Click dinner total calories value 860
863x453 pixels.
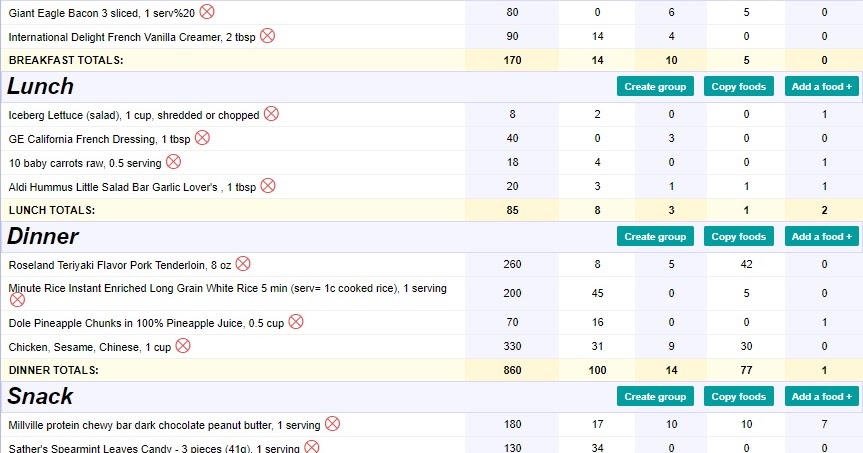[512, 370]
